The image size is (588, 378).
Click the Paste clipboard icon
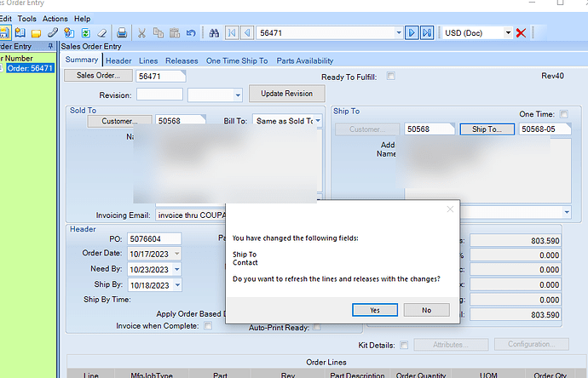175,33
